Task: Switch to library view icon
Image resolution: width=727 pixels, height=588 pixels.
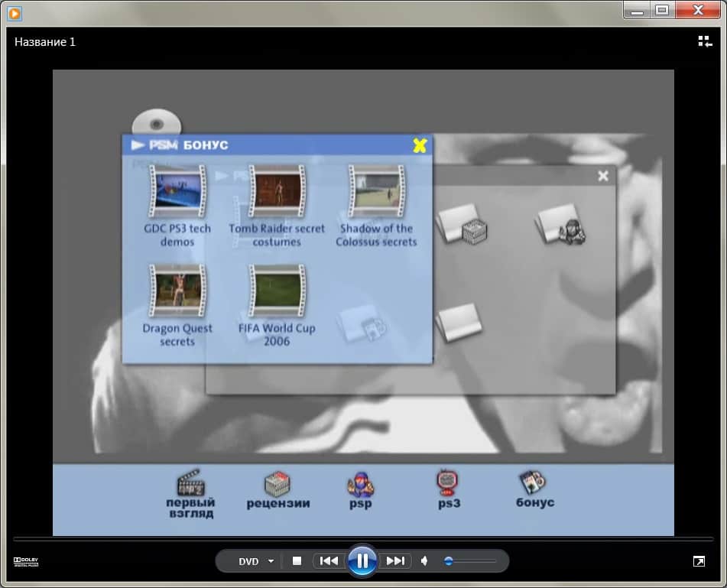Action: [x=705, y=41]
